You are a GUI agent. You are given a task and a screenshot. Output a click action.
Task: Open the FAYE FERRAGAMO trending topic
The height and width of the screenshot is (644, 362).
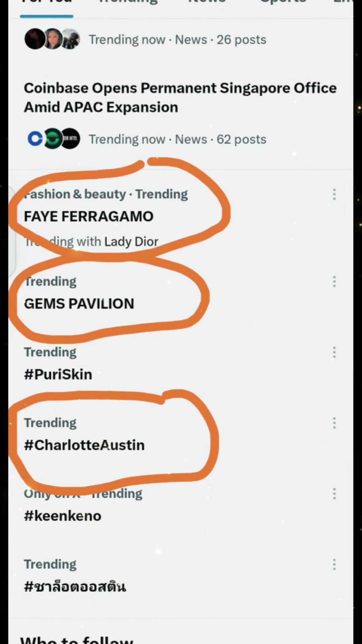tap(88, 216)
